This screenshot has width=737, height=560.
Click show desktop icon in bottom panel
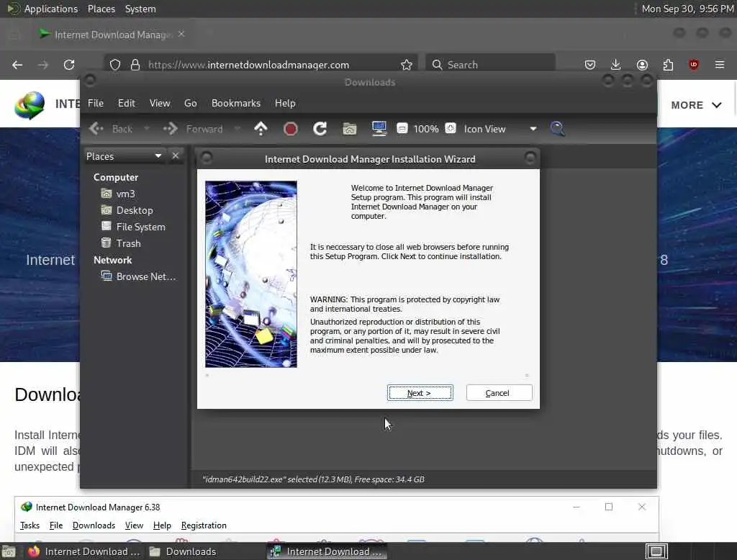tap(9, 551)
